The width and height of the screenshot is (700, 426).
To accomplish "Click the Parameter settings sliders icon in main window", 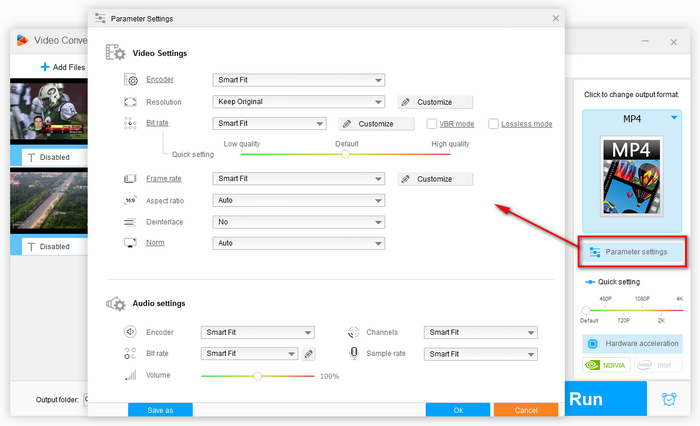I will [x=595, y=252].
